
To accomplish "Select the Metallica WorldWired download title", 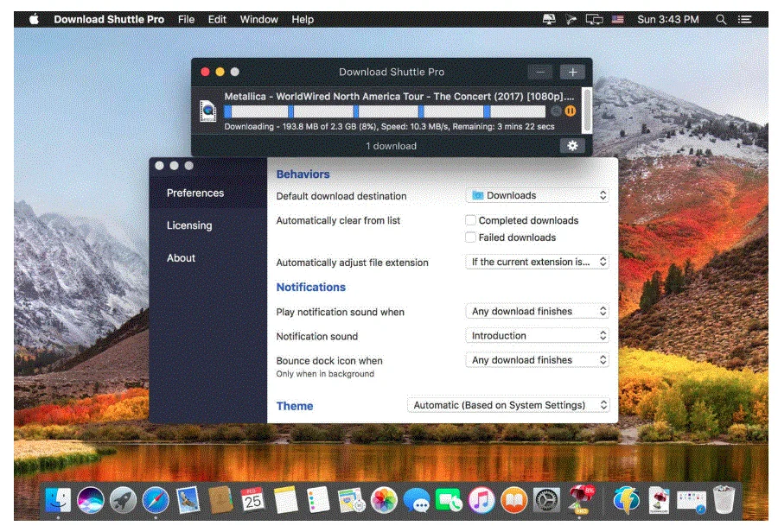I will [x=399, y=96].
